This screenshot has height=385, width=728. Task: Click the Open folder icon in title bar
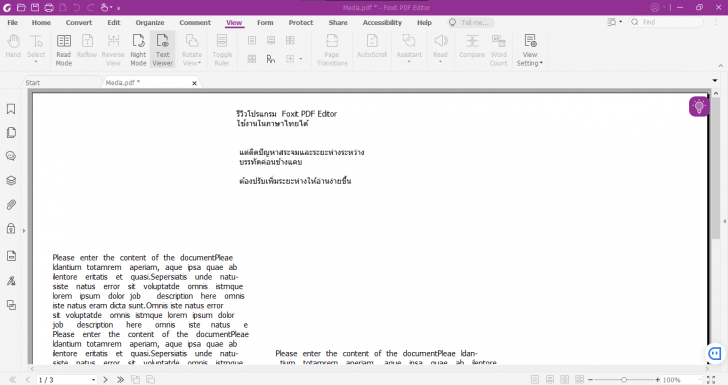click(x=21, y=7)
